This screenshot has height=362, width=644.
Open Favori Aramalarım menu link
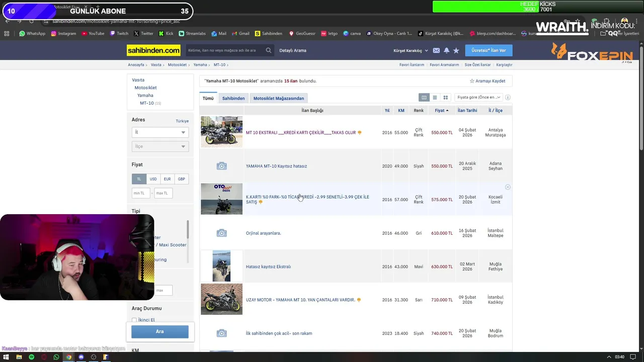[444, 65]
